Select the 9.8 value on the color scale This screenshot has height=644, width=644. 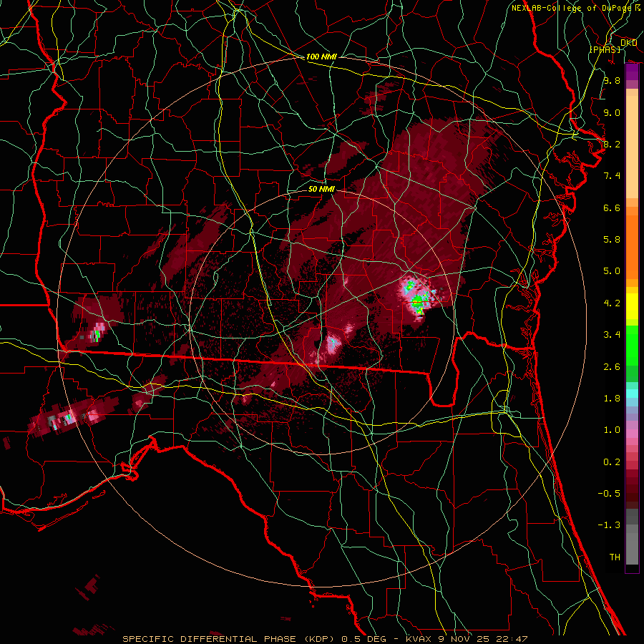(x=612, y=81)
